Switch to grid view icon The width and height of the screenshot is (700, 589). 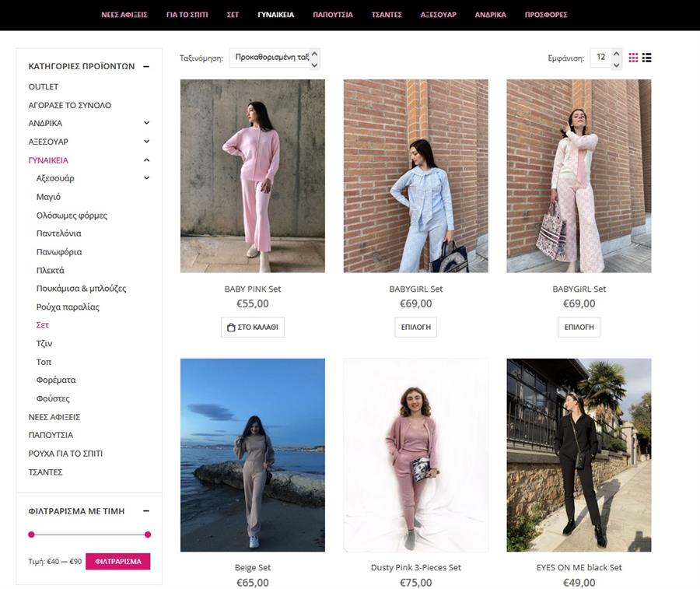pos(633,58)
